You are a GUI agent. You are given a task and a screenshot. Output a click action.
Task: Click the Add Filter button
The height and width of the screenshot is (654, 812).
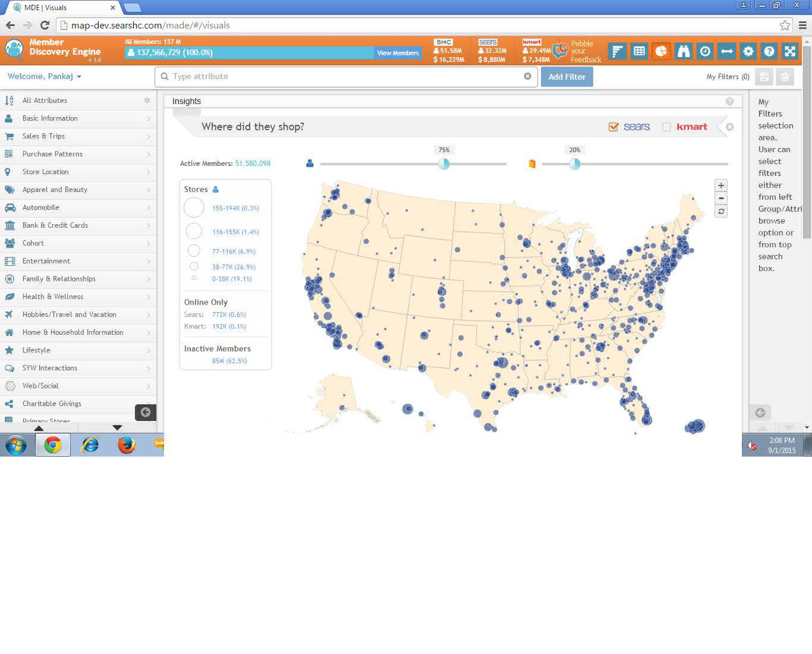[x=566, y=77]
